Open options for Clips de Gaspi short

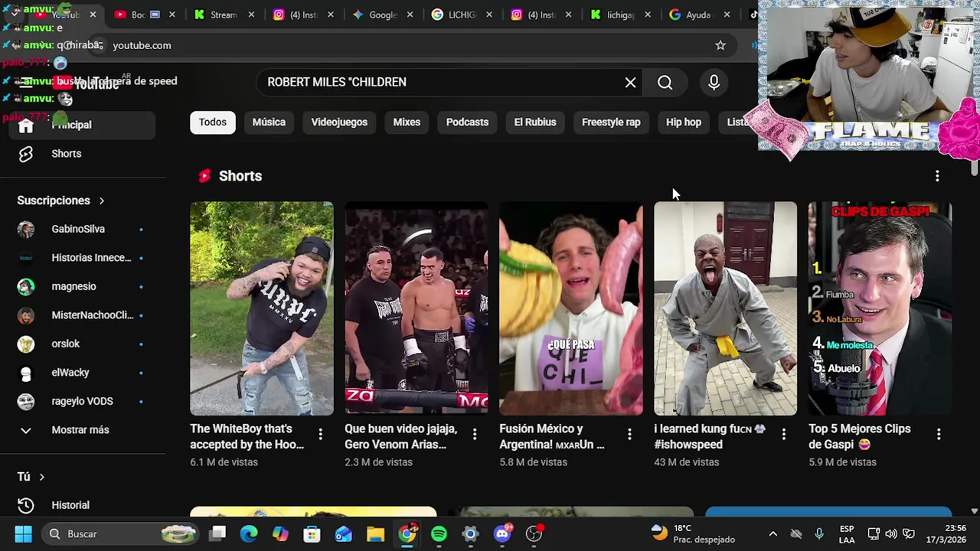click(x=939, y=435)
